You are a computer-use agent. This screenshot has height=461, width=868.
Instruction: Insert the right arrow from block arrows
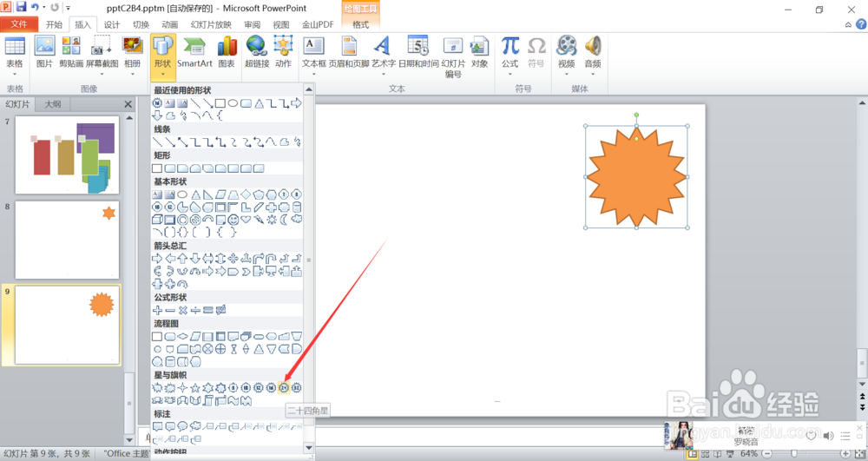tap(157, 259)
